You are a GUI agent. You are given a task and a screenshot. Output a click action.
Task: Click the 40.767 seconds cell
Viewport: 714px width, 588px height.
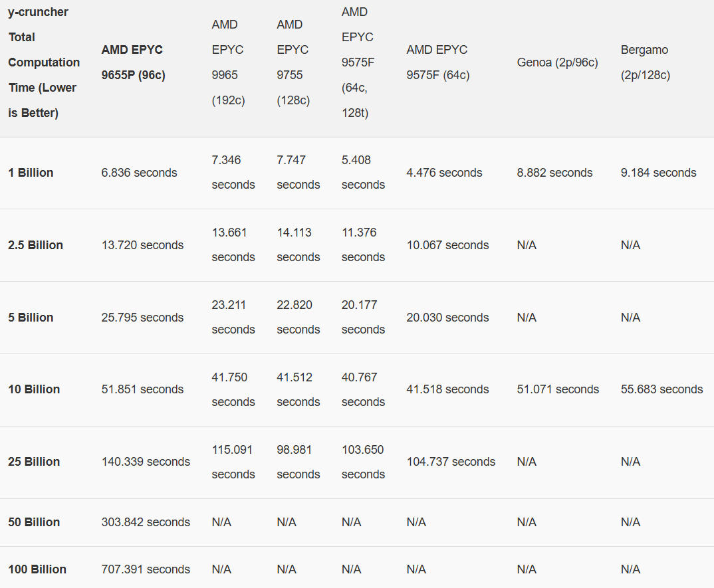coord(364,389)
